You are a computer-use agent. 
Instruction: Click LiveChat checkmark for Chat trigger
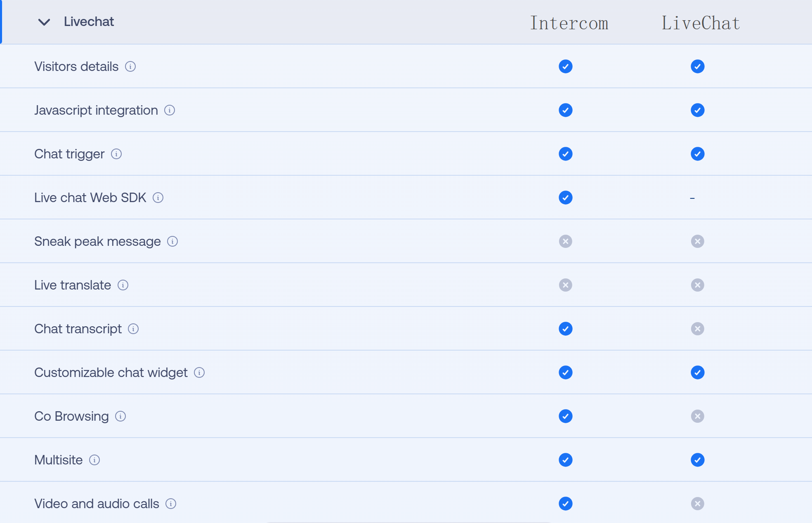[x=698, y=154]
